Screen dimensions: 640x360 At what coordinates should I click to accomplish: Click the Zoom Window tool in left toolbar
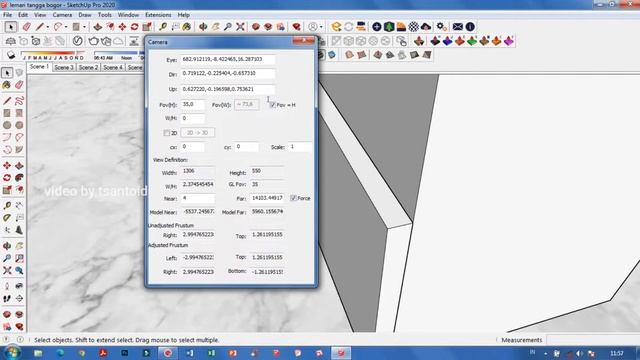(x=19, y=258)
